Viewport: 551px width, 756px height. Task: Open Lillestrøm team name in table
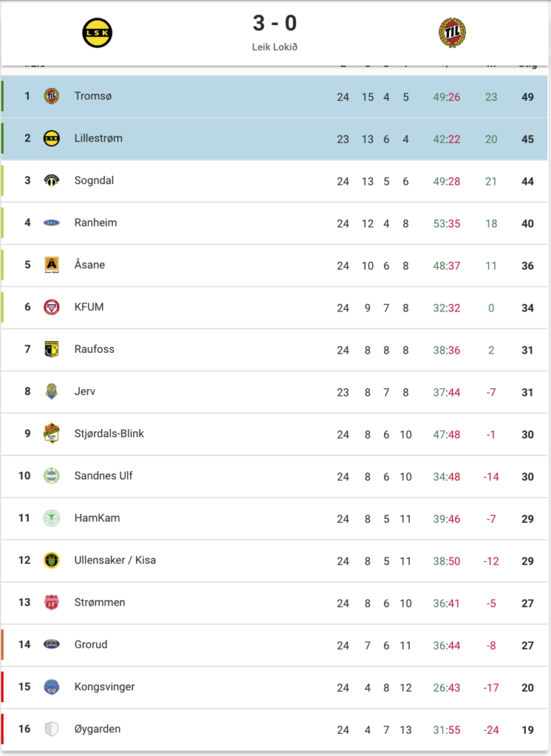coord(98,138)
